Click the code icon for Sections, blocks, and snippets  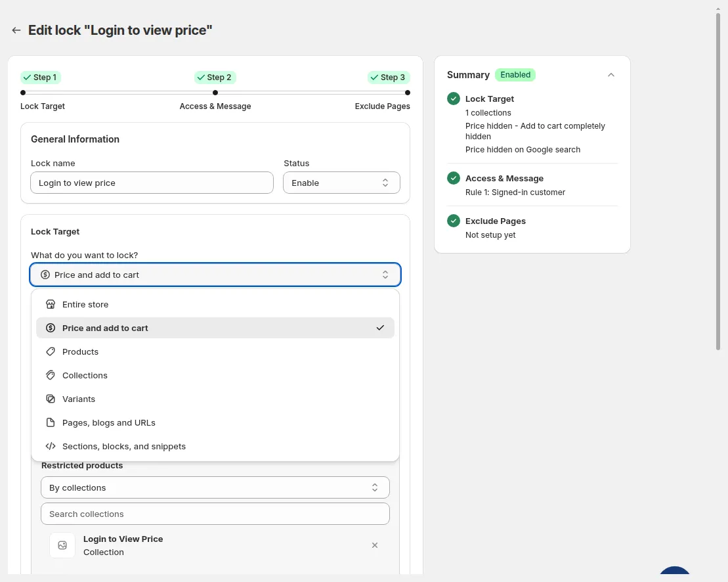coord(51,447)
